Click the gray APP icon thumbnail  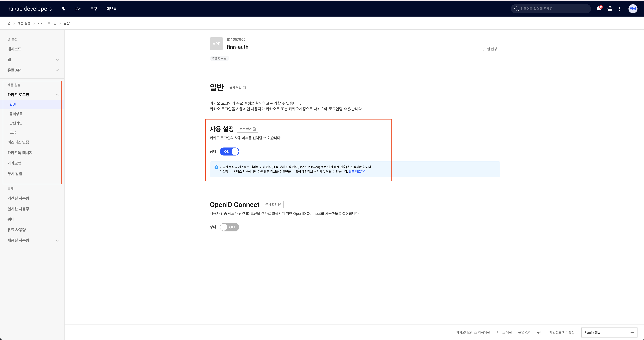(216, 44)
